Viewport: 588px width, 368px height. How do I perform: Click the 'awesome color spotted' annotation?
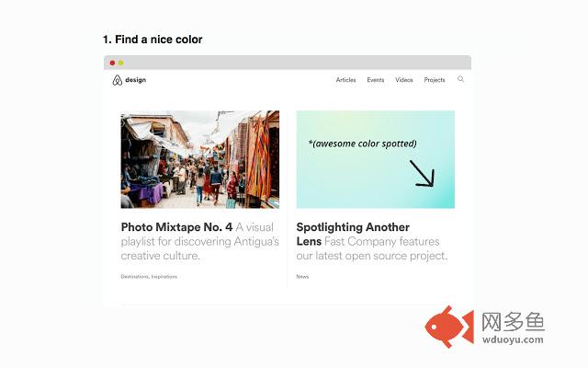[362, 144]
